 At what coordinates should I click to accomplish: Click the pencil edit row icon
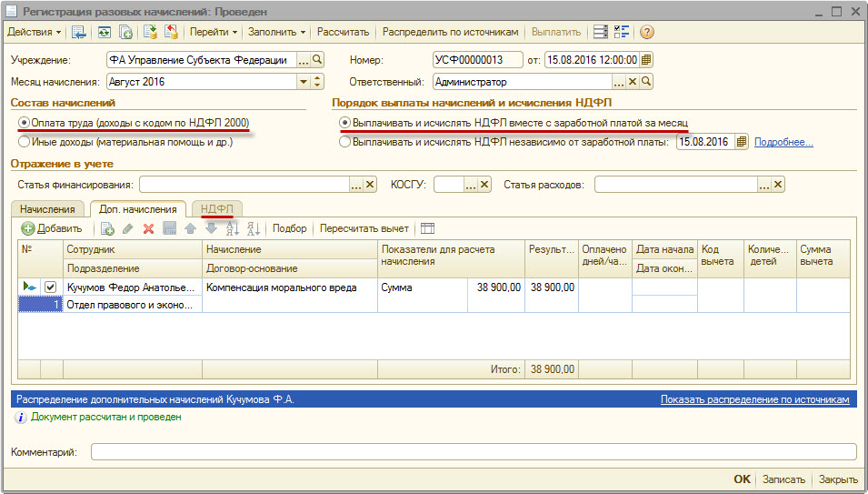click(128, 228)
